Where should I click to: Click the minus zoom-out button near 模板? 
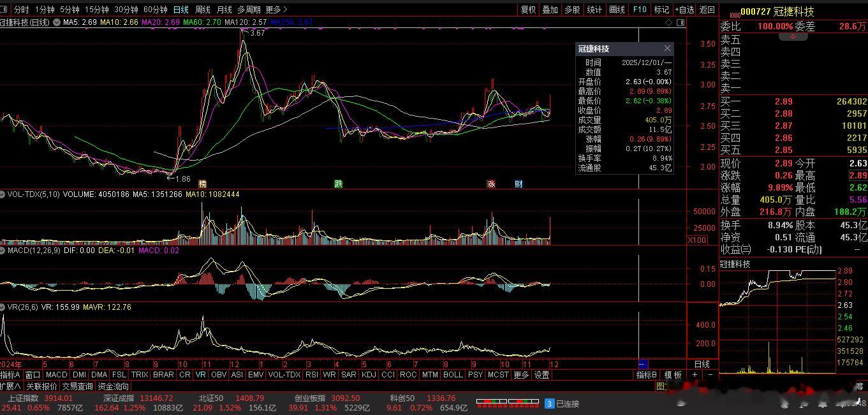coord(710,375)
